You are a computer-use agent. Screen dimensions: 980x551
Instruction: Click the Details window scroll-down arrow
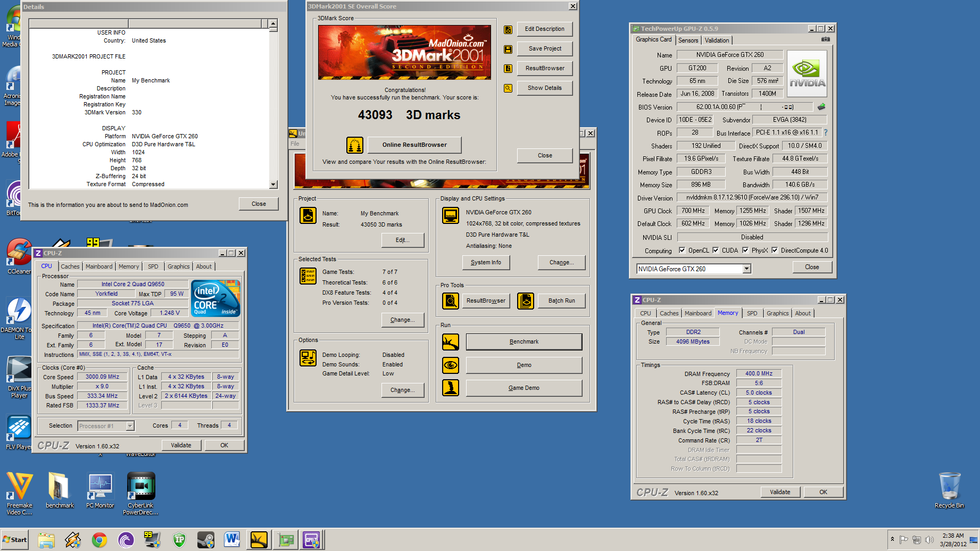point(273,185)
